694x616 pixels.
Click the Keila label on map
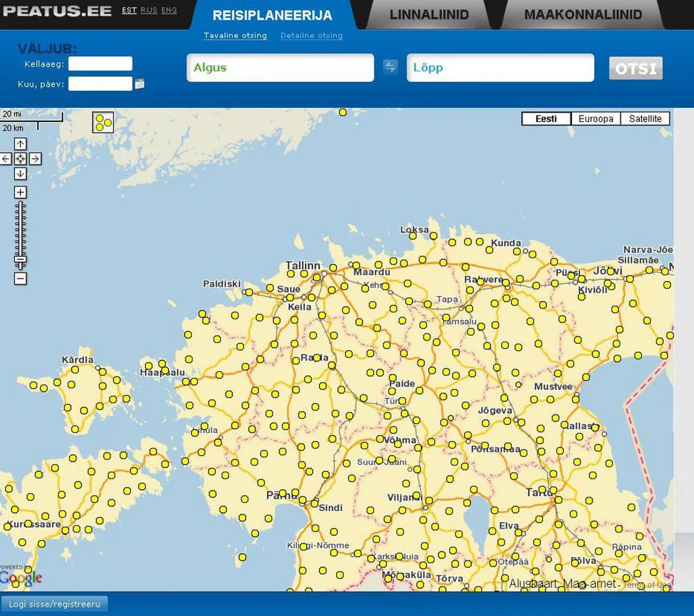coord(299,307)
